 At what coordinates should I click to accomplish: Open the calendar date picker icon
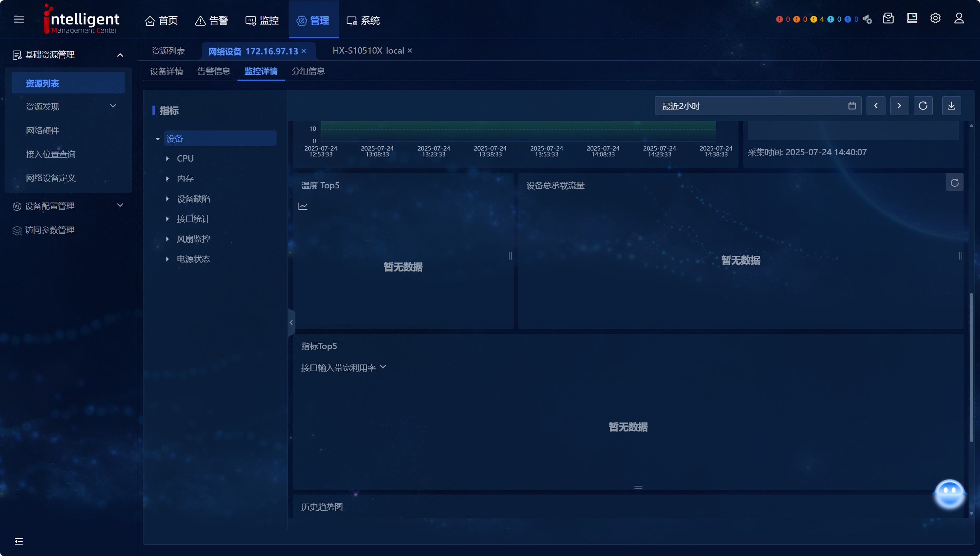coord(852,106)
